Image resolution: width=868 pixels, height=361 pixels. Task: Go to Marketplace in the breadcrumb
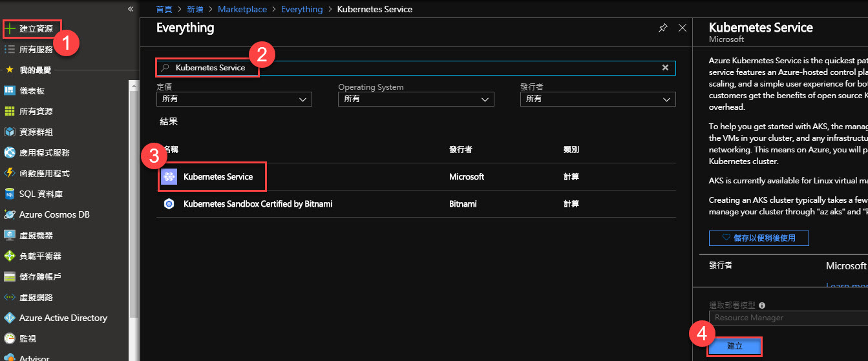tap(241, 9)
